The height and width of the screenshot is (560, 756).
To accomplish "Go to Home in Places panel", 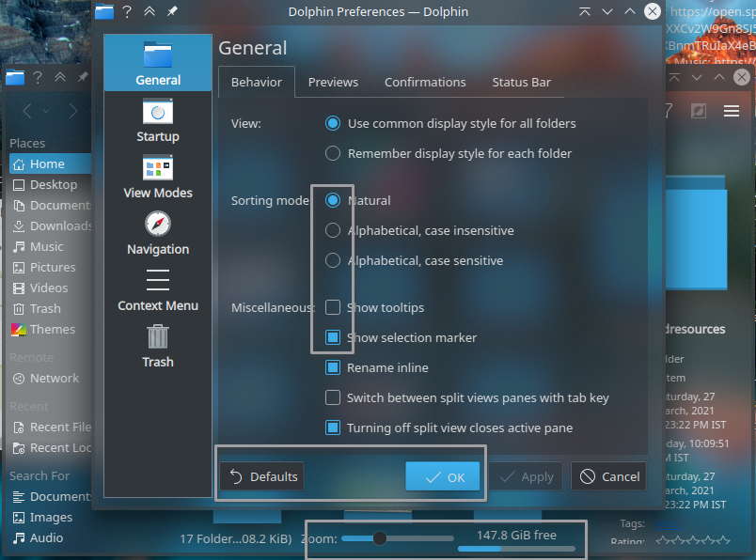I will tap(50, 163).
